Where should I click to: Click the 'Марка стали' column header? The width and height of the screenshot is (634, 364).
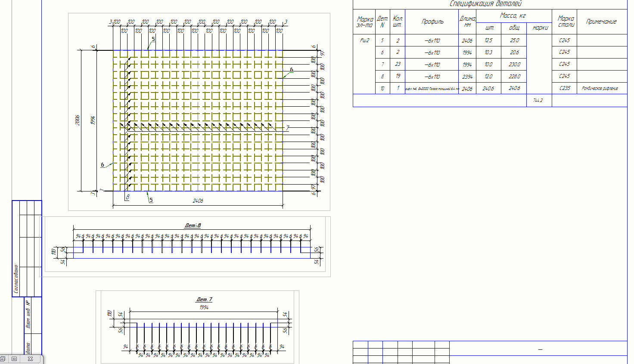pos(566,22)
